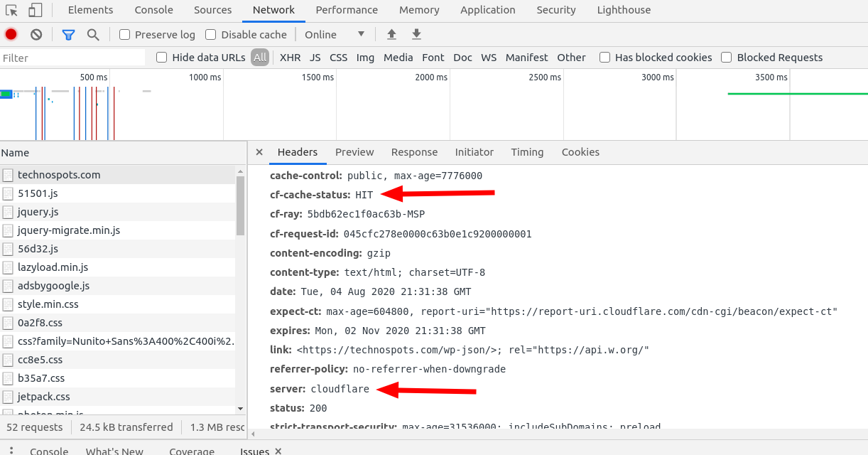Filter requests by XHR
868x455 pixels.
290,58
